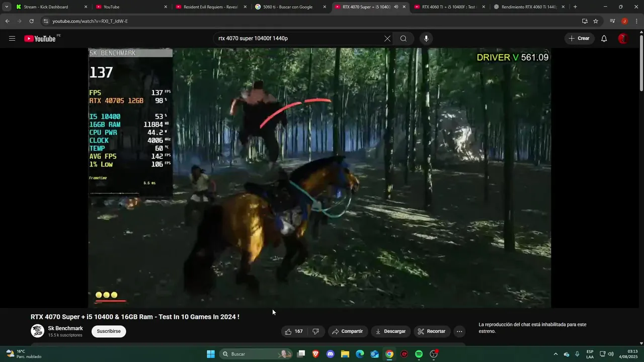Like the video with thumbs up

point(294,331)
